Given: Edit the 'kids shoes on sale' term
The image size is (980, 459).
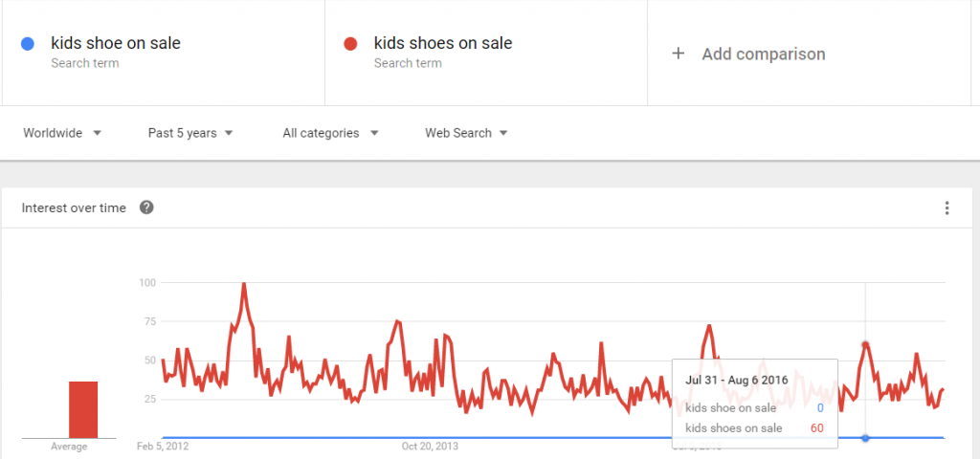Looking at the screenshot, I should point(443,43).
